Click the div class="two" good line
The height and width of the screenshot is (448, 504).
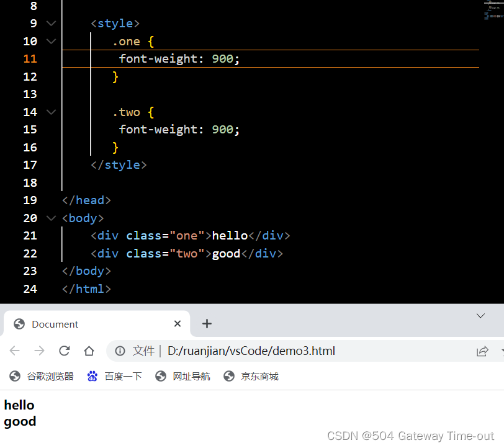pyautogui.click(x=187, y=254)
